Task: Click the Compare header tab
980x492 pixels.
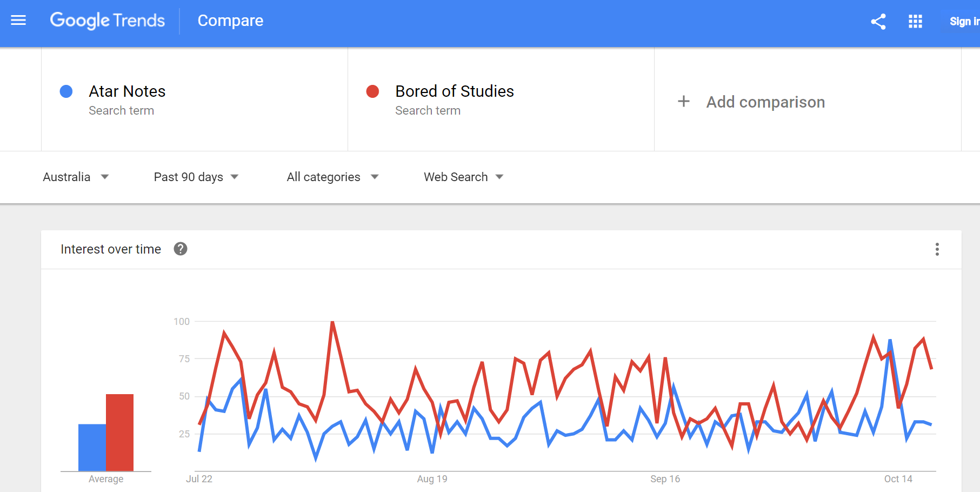Action: click(230, 21)
